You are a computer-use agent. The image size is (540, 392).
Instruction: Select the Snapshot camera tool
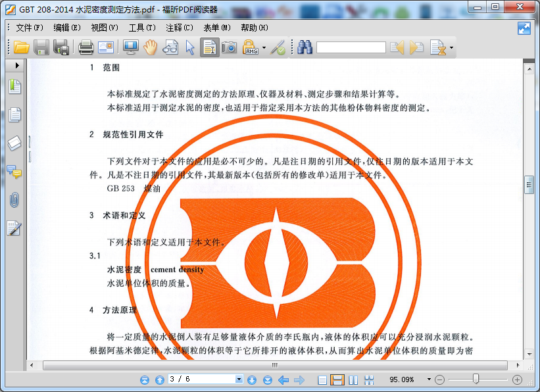[x=229, y=47]
